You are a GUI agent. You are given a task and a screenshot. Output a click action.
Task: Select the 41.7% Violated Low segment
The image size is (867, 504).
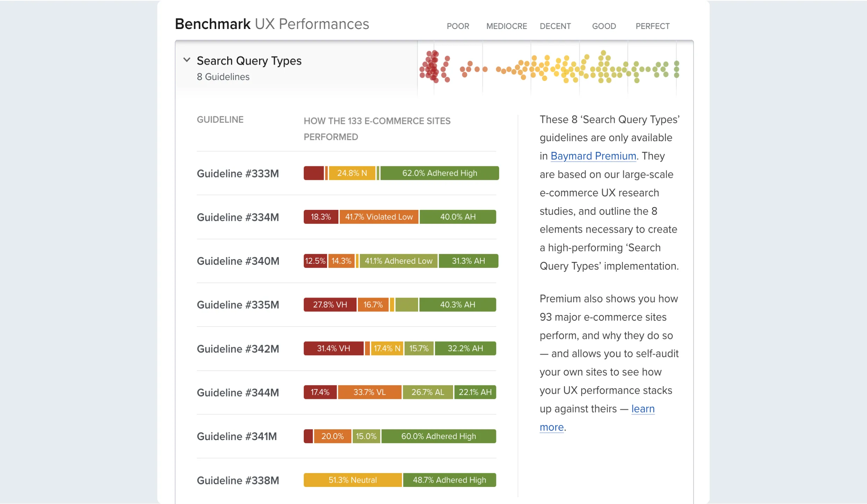pyautogui.click(x=379, y=217)
